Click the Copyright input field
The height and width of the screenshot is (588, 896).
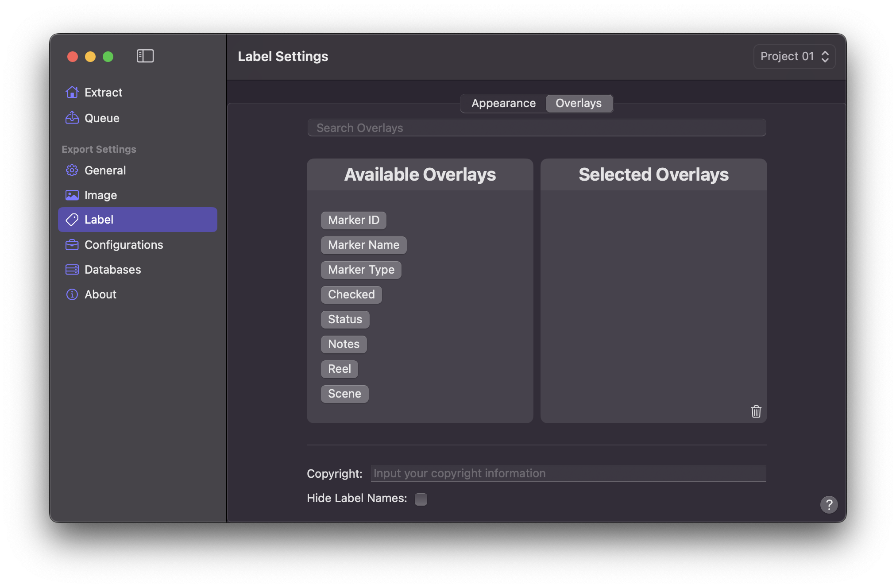pyautogui.click(x=568, y=473)
